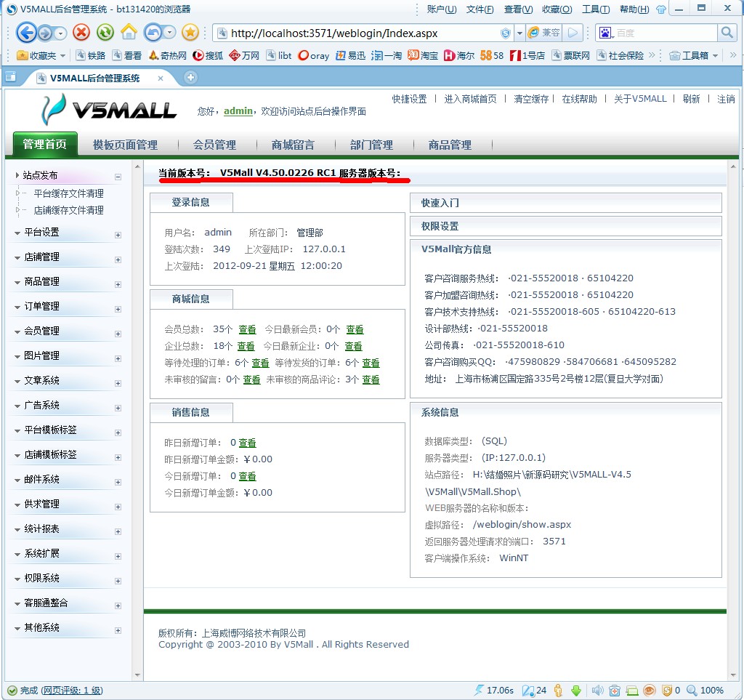Expand the 平台设置 section plus box
Screen dimensions: 744x700
coord(118,235)
